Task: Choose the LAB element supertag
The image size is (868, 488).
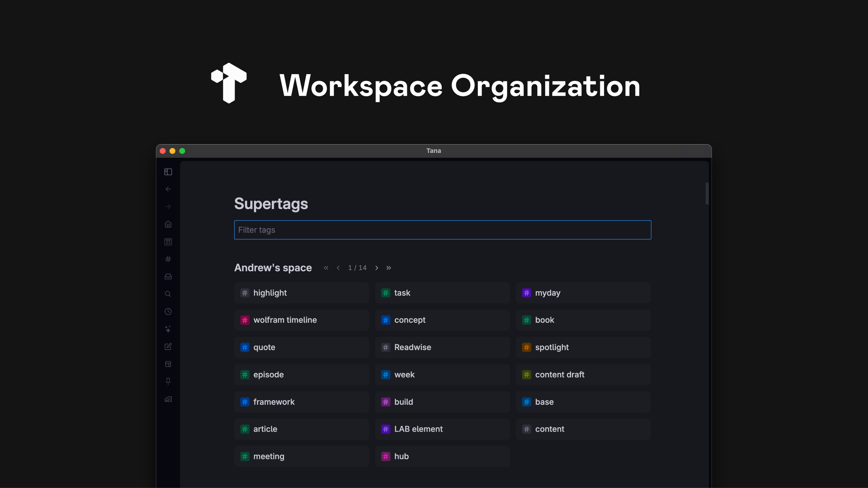Action: pos(443,429)
